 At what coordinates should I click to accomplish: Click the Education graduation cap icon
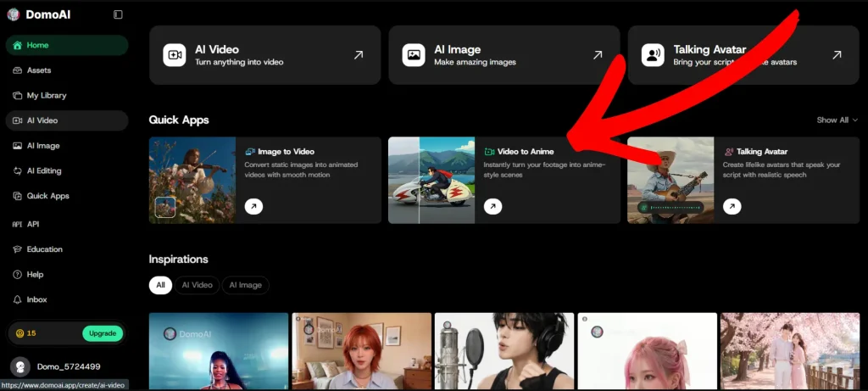point(17,249)
